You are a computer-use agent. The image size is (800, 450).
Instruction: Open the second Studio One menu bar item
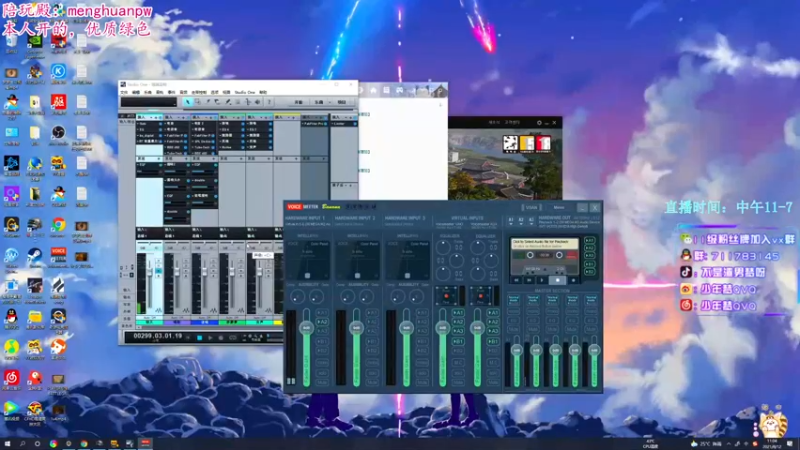click(x=136, y=92)
